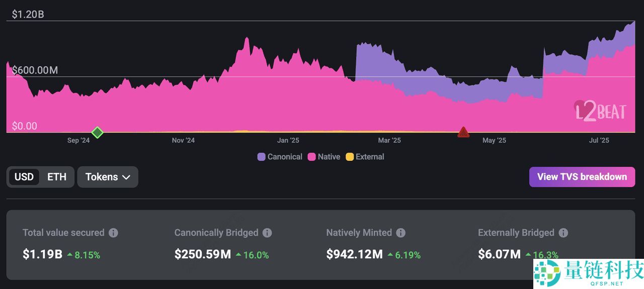Switch chart currency to USD
The image size is (644, 289).
pyautogui.click(x=24, y=177)
